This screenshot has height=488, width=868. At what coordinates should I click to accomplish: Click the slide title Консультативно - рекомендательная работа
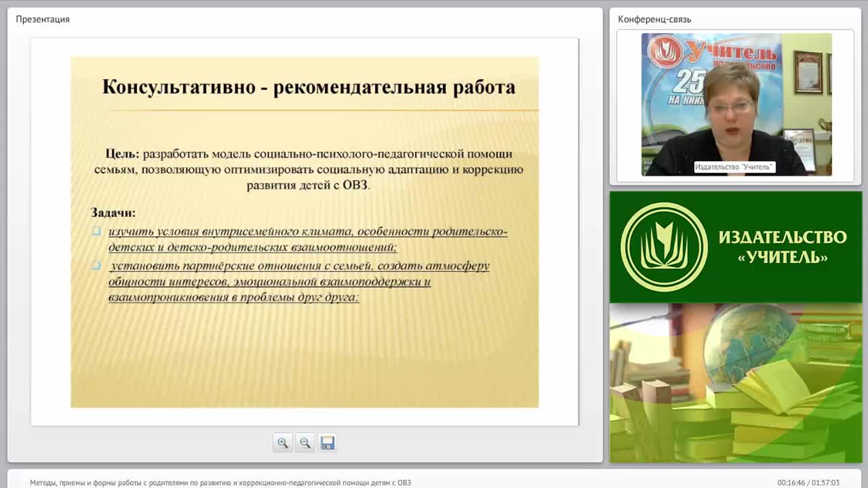(x=309, y=87)
